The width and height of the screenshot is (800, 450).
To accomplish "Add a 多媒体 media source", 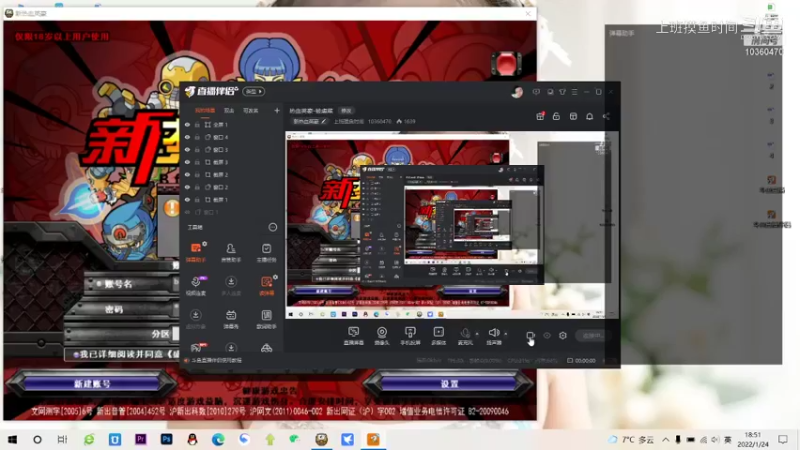I will (438, 336).
